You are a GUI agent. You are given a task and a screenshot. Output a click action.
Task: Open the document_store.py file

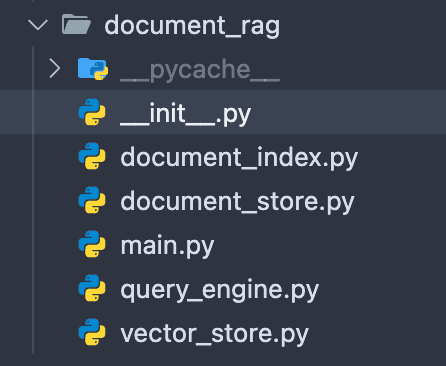tap(237, 202)
